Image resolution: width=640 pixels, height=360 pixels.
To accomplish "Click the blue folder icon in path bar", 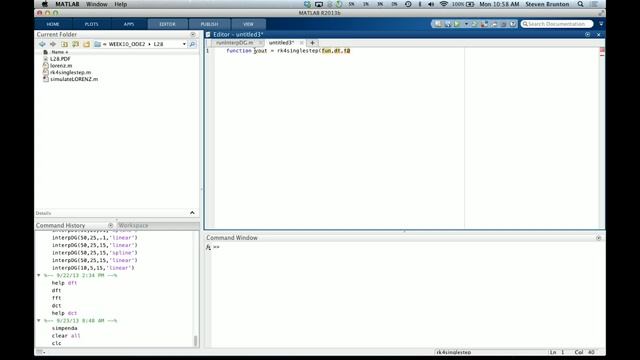I will pyautogui.click(x=98, y=44).
